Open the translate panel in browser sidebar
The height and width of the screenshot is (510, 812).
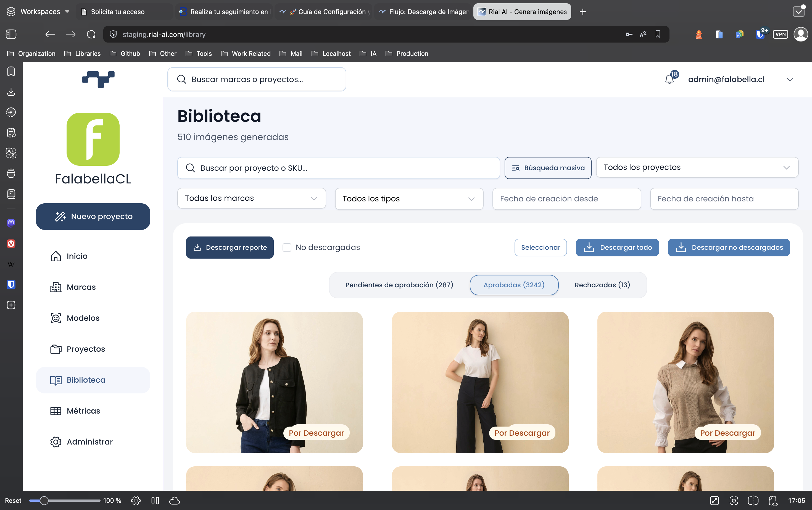pos(11,153)
